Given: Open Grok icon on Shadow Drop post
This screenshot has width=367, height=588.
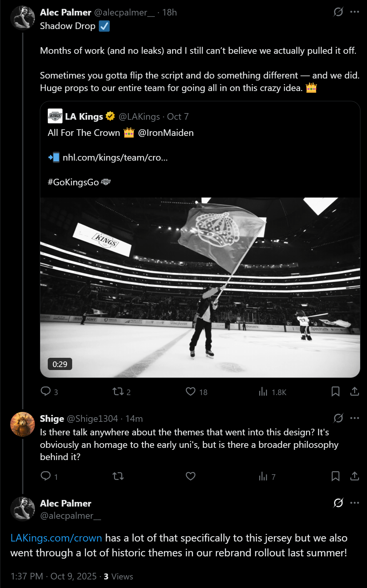Looking at the screenshot, I should pos(338,12).
